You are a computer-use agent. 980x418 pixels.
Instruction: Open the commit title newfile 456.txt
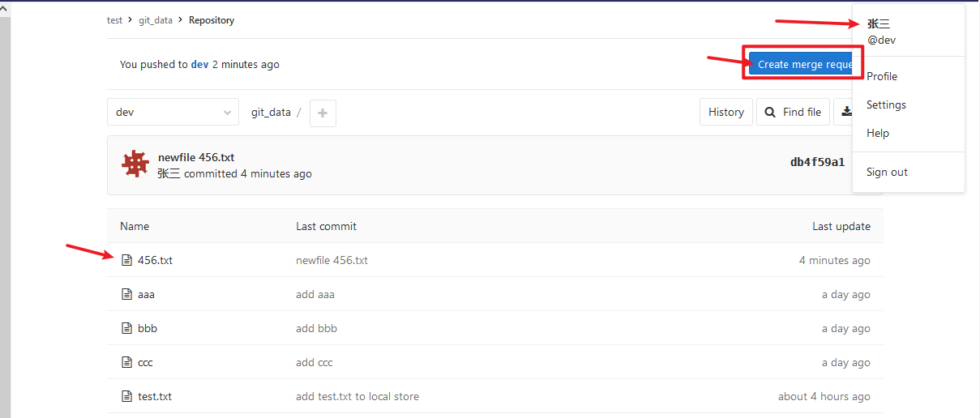pos(196,157)
